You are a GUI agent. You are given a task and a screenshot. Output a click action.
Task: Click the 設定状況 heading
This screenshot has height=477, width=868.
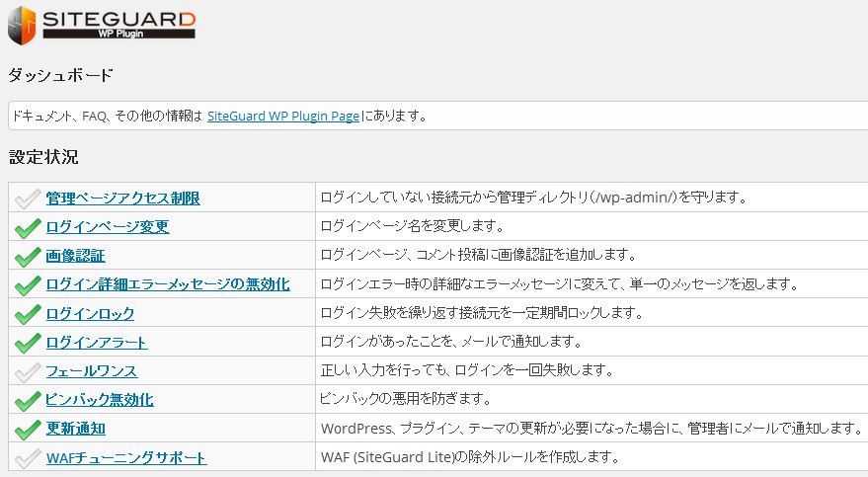tap(43, 157)
